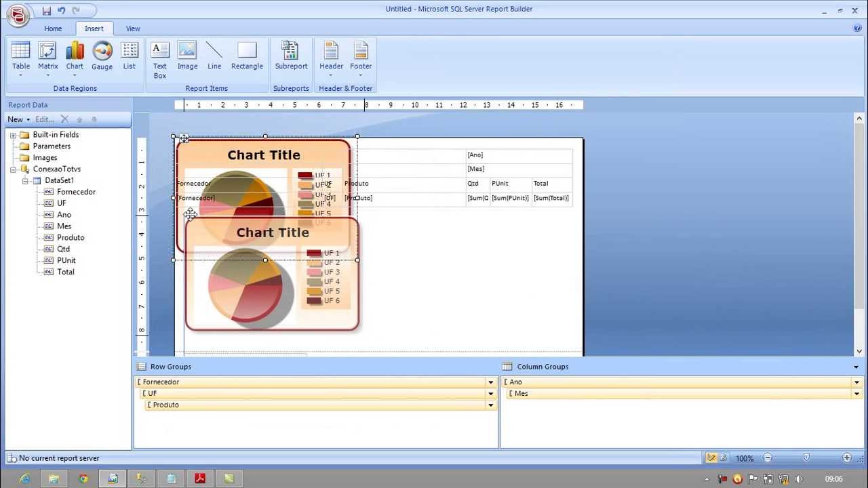Click the volume icon in system tray

pyautogui.click(x=799, y=479)
